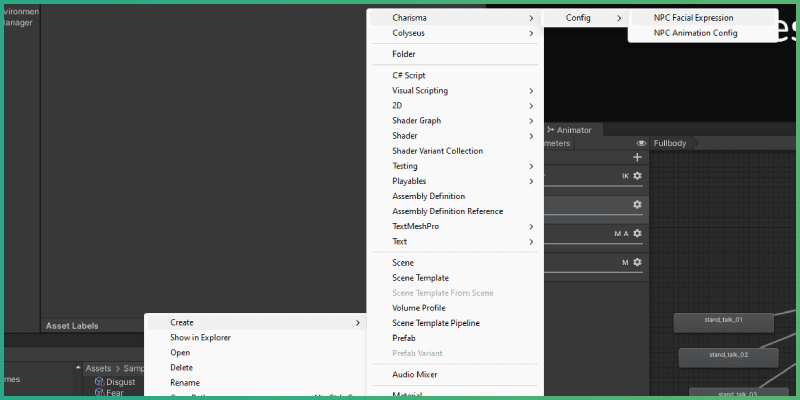Select C# Script from the Create menu
The image size is (800, 400).
(x=409, y=76)
